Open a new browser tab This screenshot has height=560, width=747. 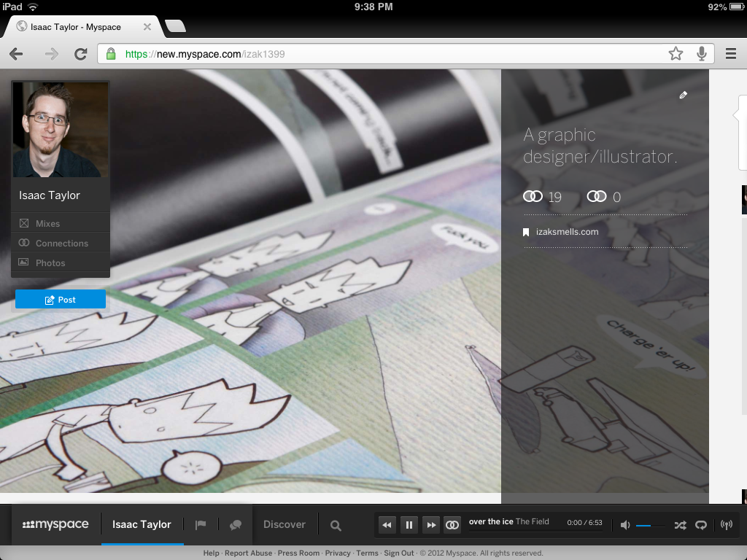pyautogui.click(x=175, y=26)
